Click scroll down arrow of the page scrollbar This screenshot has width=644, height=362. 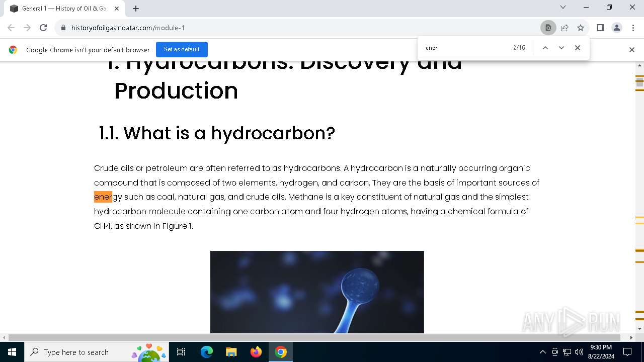(x=640, y=328)
